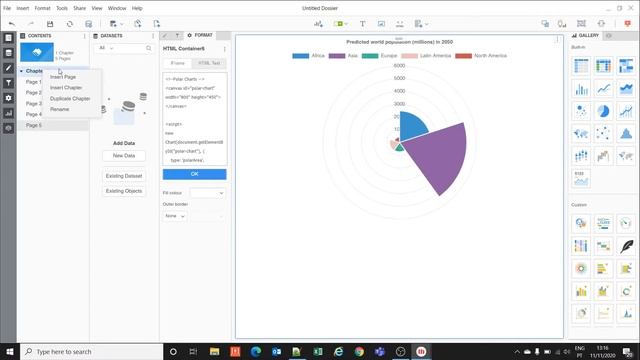Open the Editor pencil icon in sidebar
Screen dimensions: 640x360
pos(9,68)
